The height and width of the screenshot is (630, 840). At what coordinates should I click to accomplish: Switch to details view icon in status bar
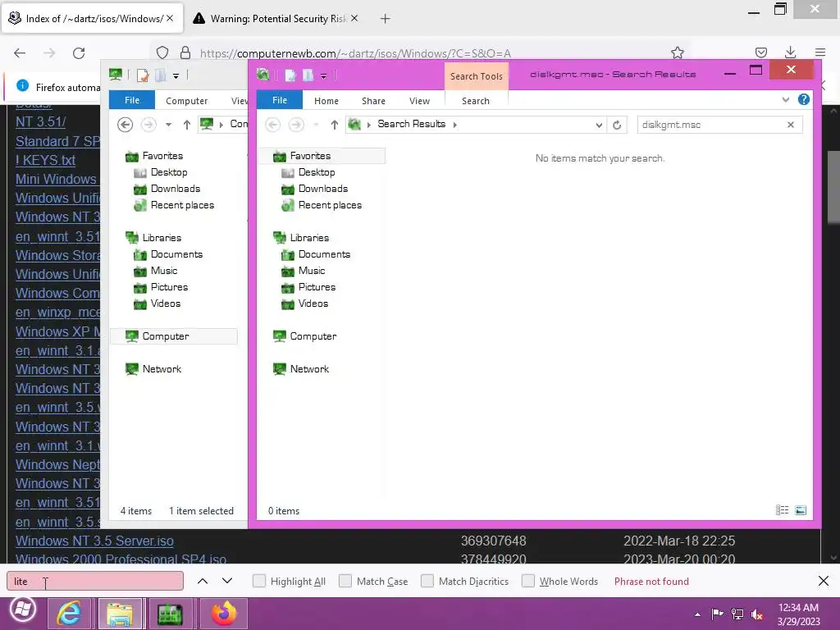pyautogui.click(x=782, y=510)
